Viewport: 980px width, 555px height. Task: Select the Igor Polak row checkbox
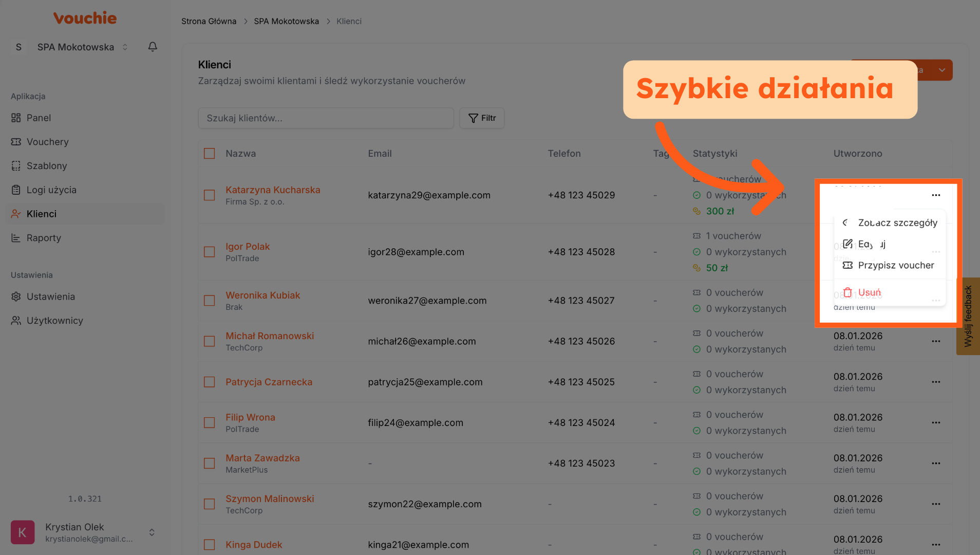pyautogui.click(x=209, y=252)
